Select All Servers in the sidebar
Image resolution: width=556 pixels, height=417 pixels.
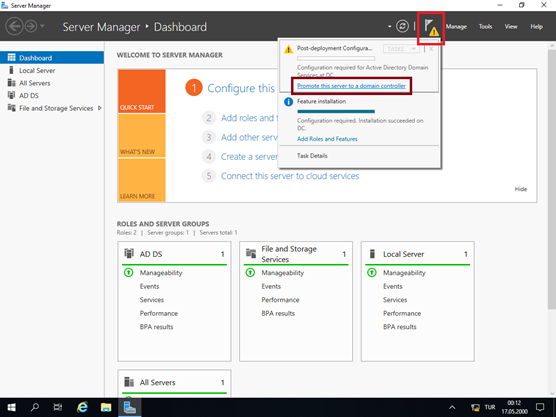click(x=52, y=83)
